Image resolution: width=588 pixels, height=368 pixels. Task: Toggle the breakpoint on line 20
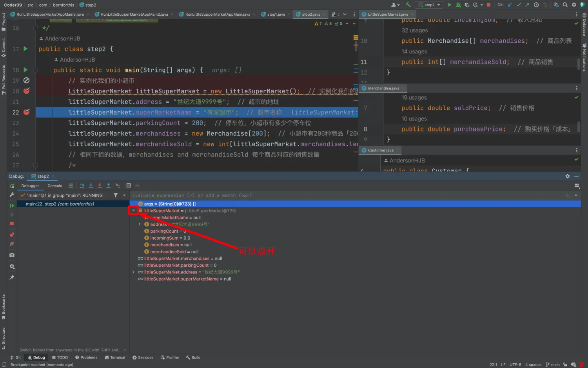(27, 91)
